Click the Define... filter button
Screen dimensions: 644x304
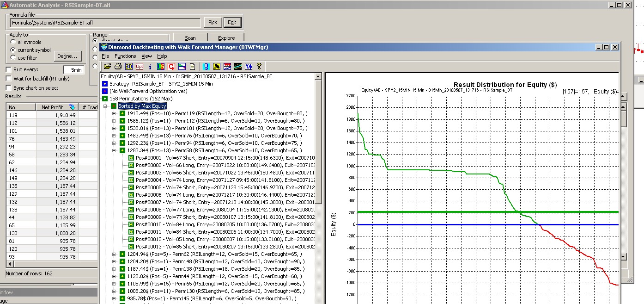(67, 56)
